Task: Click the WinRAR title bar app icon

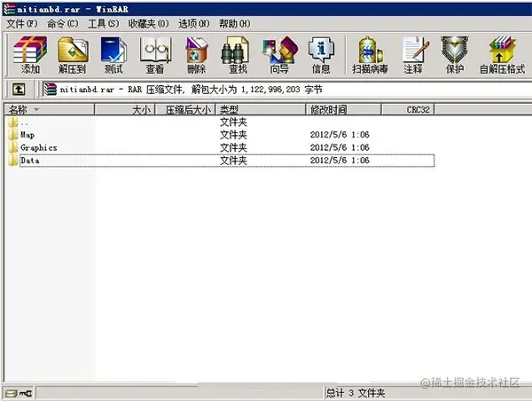Action: (9, 9)
